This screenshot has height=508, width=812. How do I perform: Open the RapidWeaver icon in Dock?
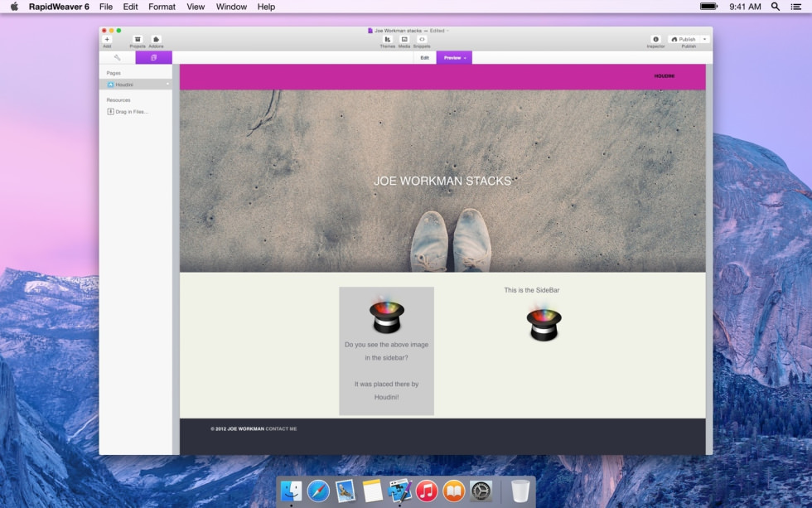(399, 491)
